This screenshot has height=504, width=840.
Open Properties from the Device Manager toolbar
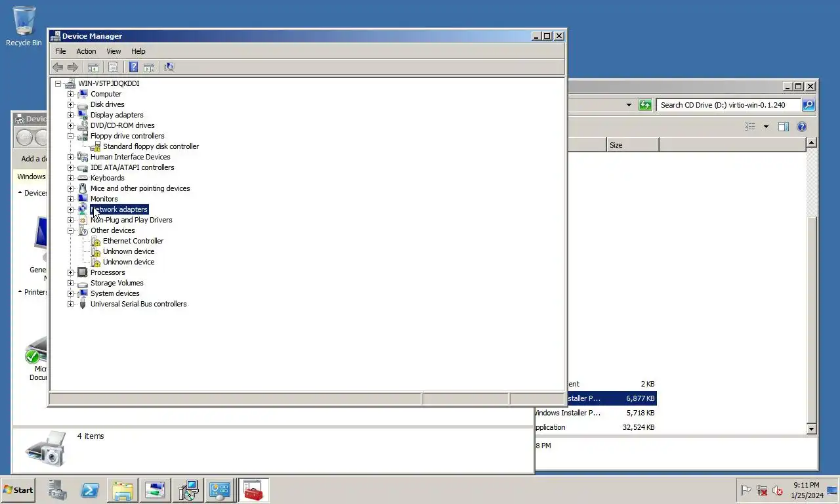[113, 67]
